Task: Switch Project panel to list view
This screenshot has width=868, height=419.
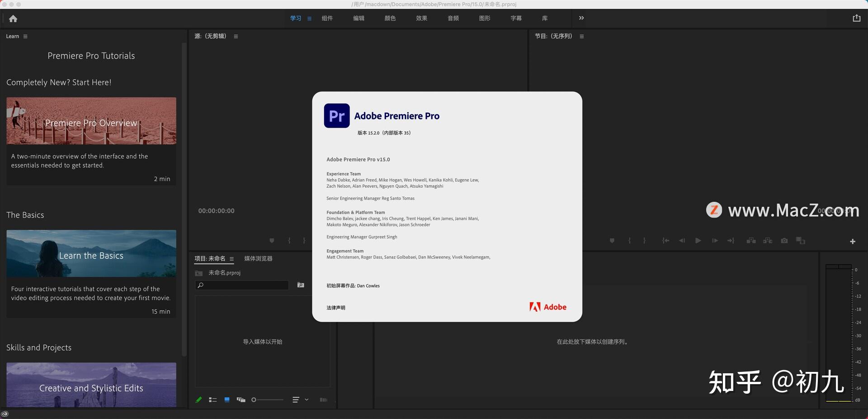Action: tap(213, 400)
